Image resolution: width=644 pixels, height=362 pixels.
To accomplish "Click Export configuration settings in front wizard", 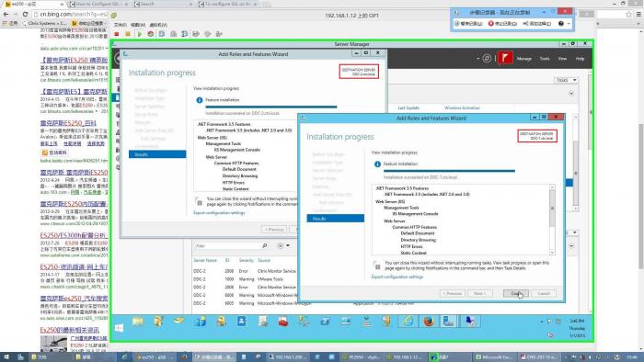I will [x=397, y=277].
